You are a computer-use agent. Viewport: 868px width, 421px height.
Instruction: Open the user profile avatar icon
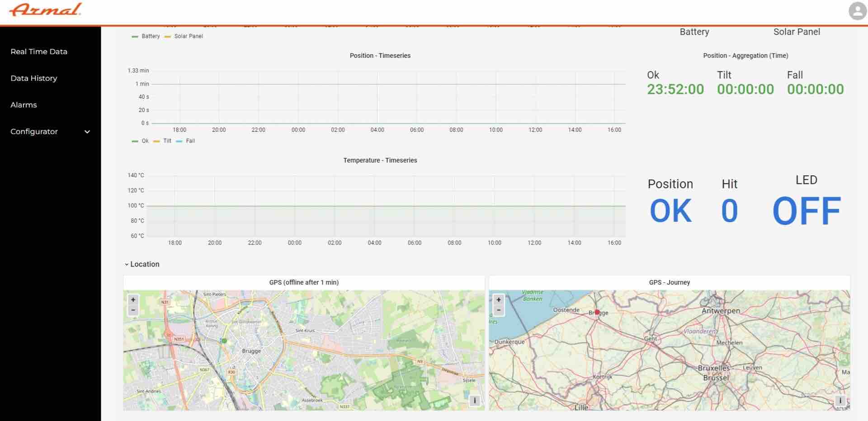coord(857,11)
